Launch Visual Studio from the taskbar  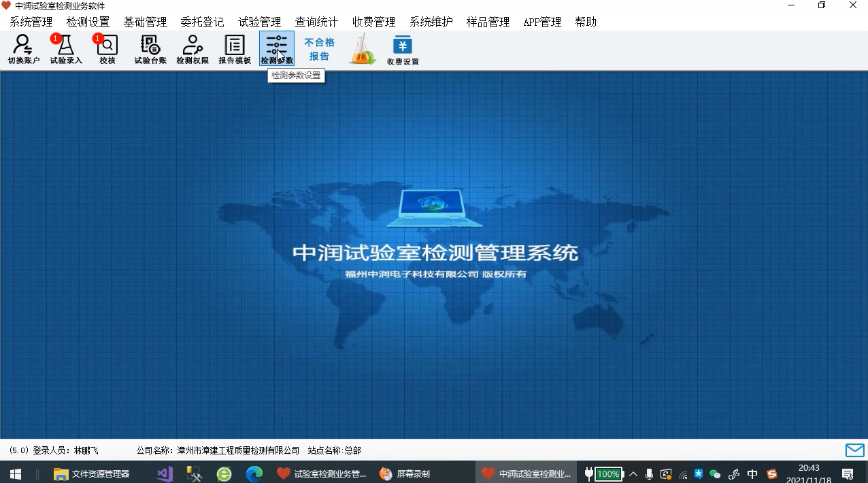(x=165, y=473)
